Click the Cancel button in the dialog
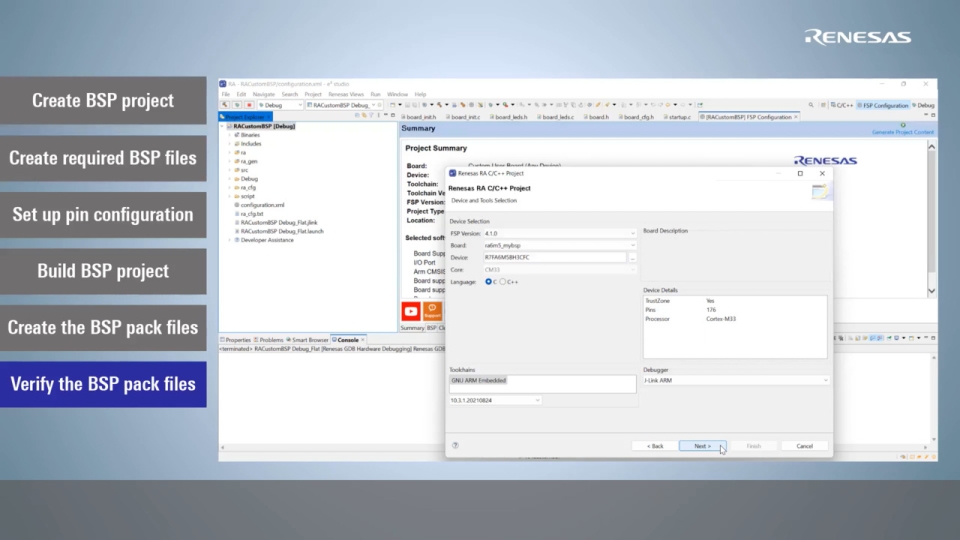The height and width of the screenshot is (540, 960). pyautogui.click(x=804, y=446)
